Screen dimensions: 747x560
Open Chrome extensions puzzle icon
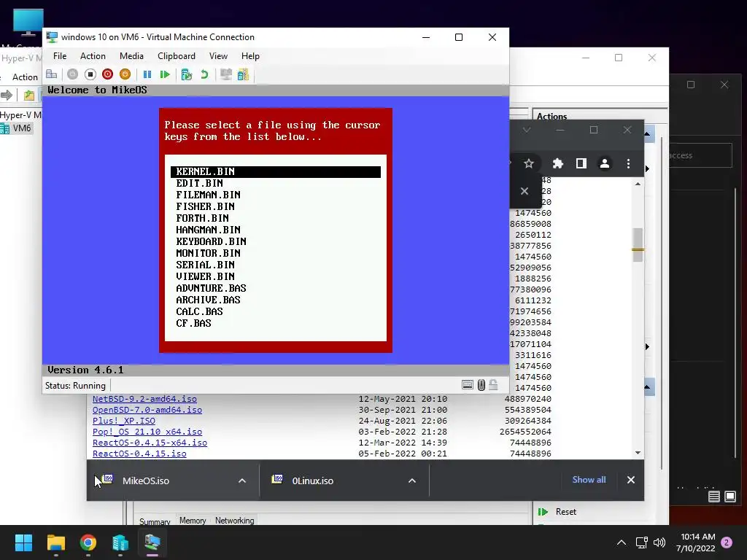(557, 164)
